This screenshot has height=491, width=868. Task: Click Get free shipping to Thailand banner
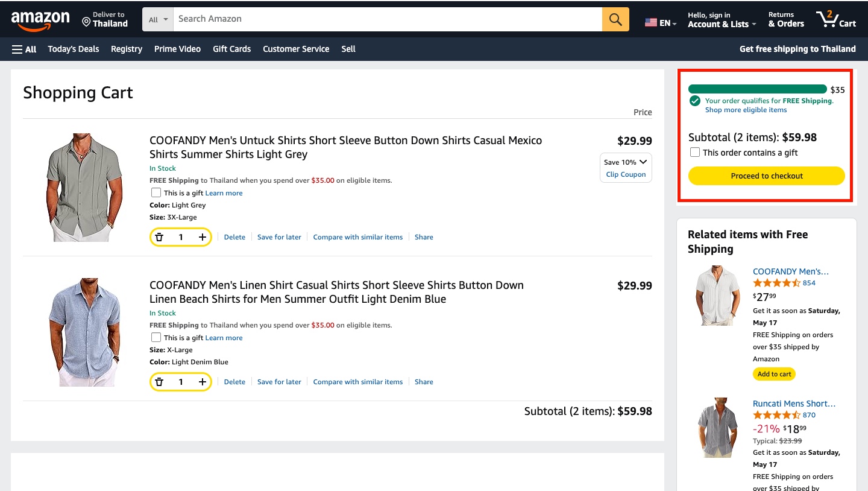point(797,49)
